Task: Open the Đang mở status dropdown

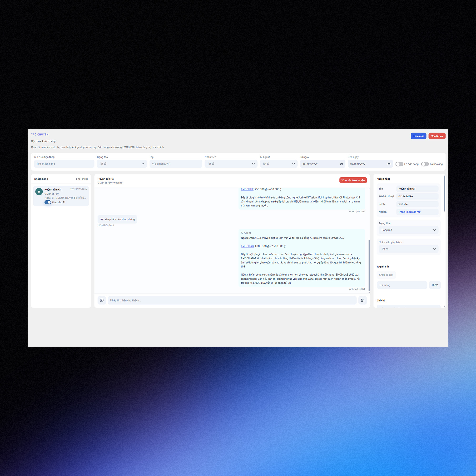Action: click(x=408, y=230)
